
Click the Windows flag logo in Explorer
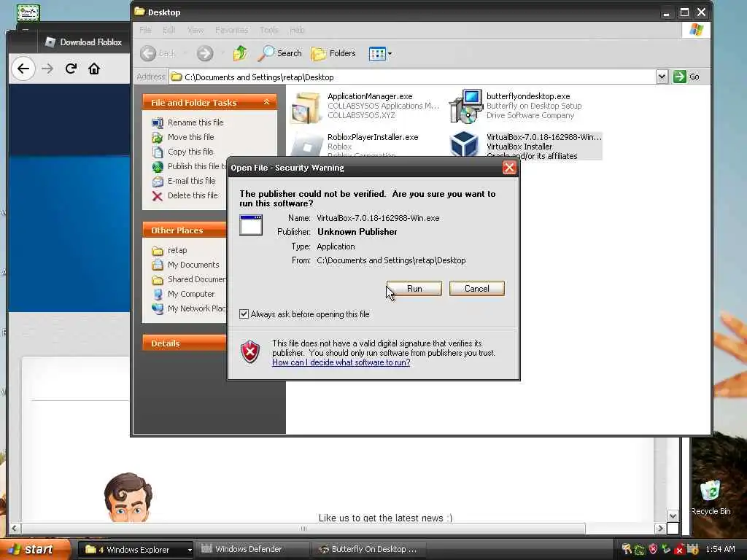point(696,30)
